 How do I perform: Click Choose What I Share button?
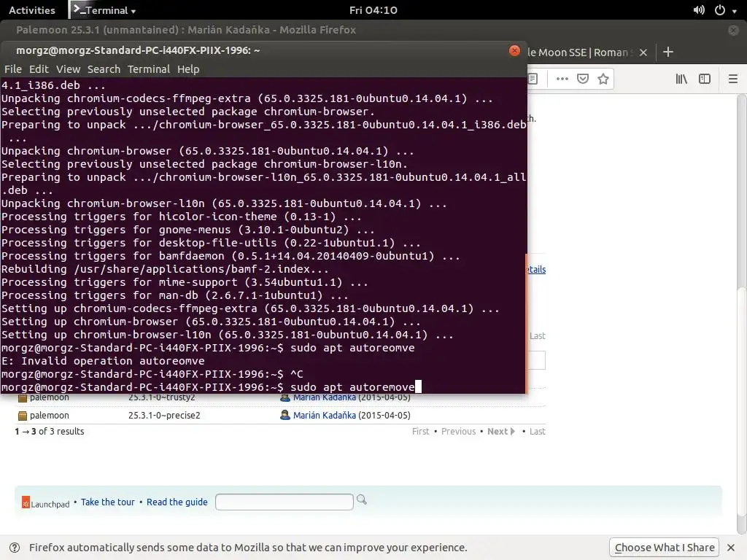point(664,548)
